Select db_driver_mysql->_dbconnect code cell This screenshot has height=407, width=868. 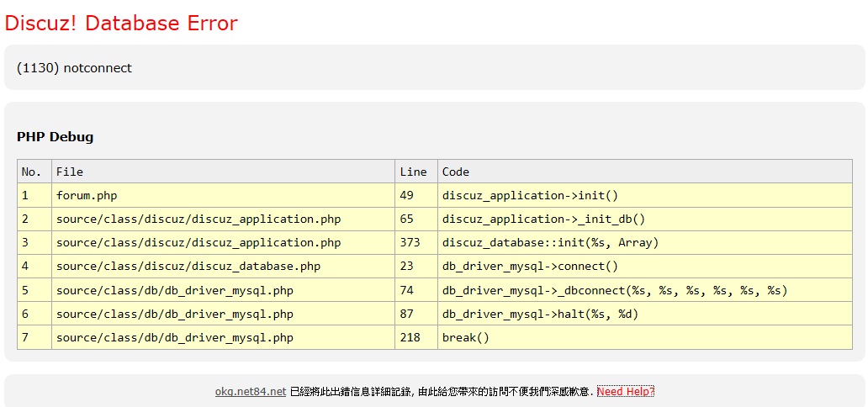tap(645, 290)
